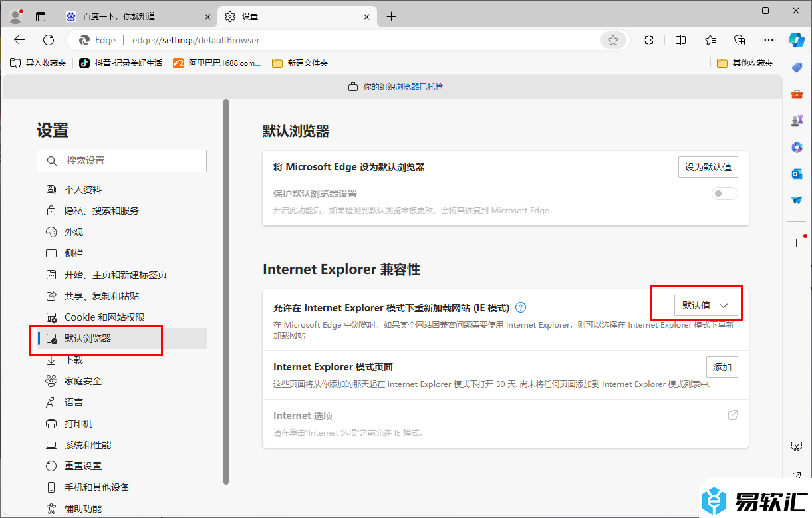Image resolution: width=812 pixels, height=518 pixels.
Task: Open 重置设置 settings section
Action: 122,466
